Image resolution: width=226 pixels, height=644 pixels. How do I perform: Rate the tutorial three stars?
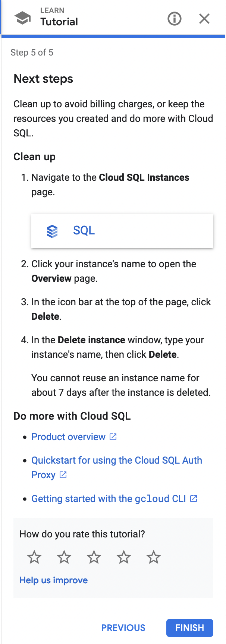pyautogui.click(x=94, y=558)
